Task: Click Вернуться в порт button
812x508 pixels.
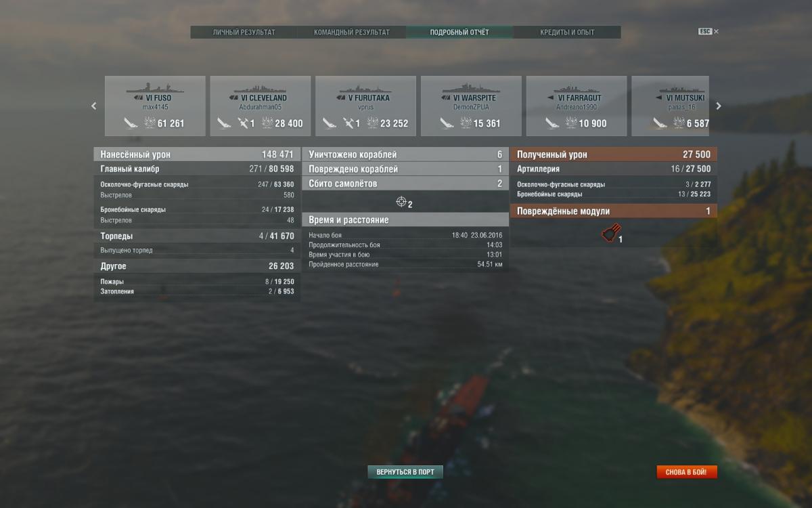Action: 405,472
